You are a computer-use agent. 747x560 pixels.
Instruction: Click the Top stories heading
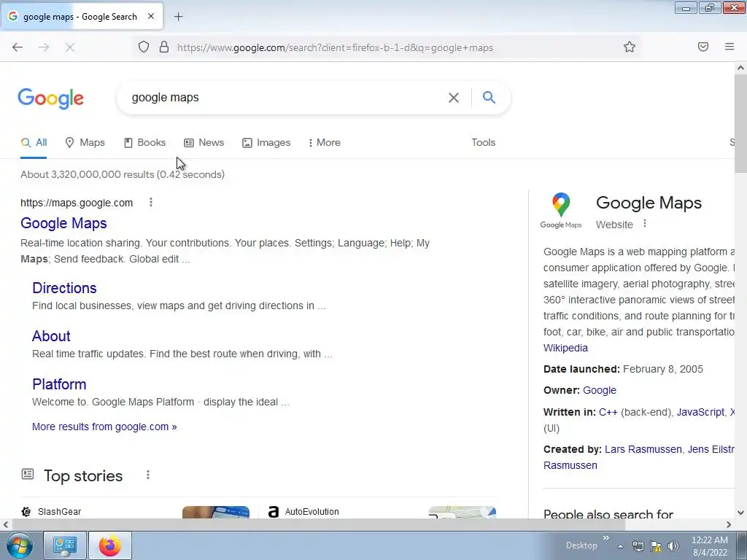pos(83,475)
